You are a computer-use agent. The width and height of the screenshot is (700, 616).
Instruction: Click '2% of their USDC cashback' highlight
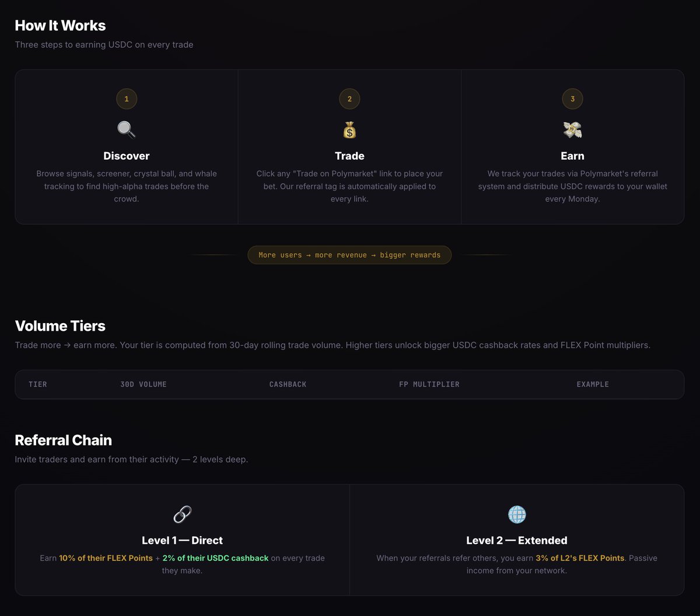[216, 558]
